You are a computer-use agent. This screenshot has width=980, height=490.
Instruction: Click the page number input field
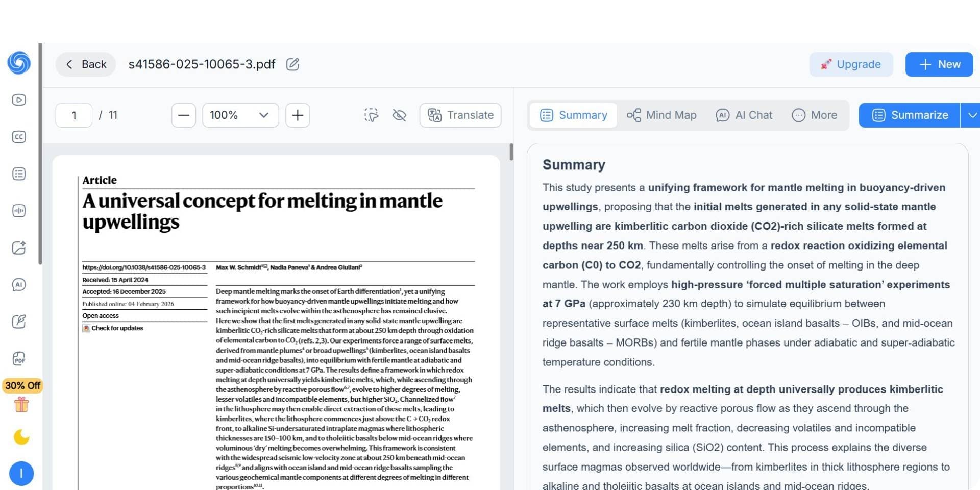click(74, 115)
